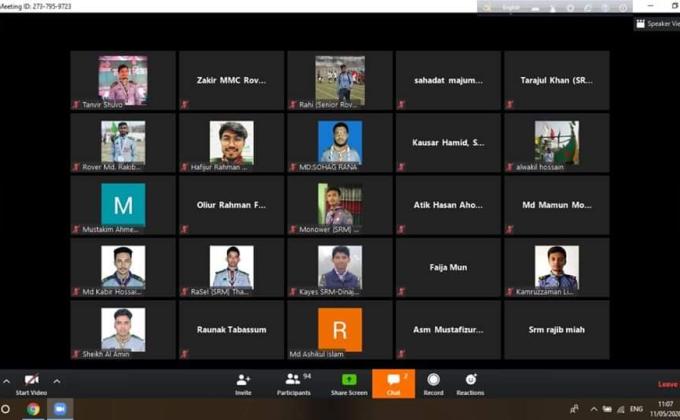Viewport: 680px width, 420px height.
Task: Click the Zoom app icon in the taskbar
Action: [x=58, y=409]
